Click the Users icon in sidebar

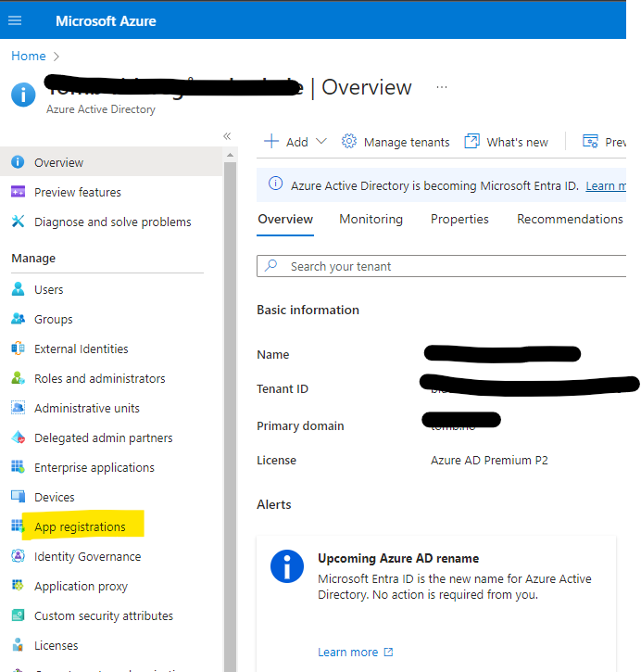coord(18,289)
